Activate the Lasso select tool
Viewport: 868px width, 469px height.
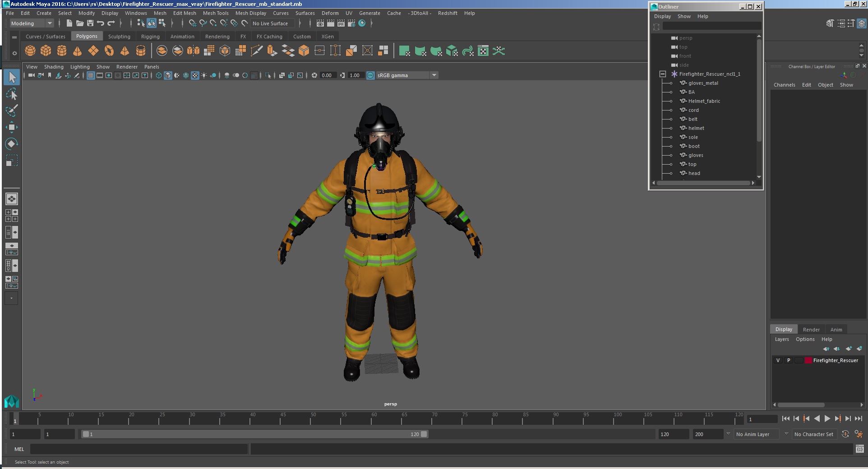tap(12, 94)
